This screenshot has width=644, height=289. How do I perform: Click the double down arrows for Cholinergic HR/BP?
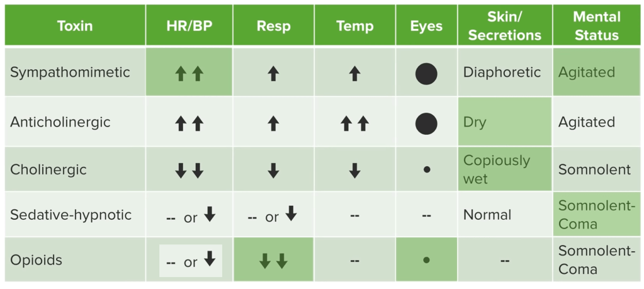click(x=189, y=171)
